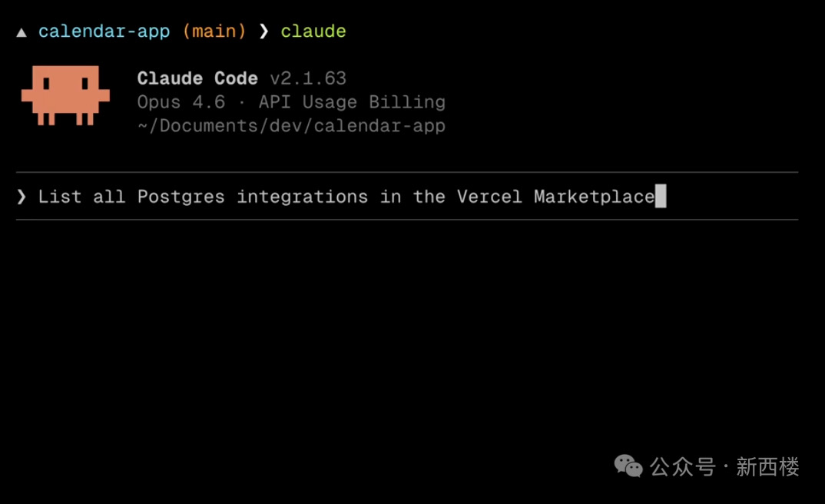
Task: Click the triangle symbol before calendar-app
Action: coord(22,32)
